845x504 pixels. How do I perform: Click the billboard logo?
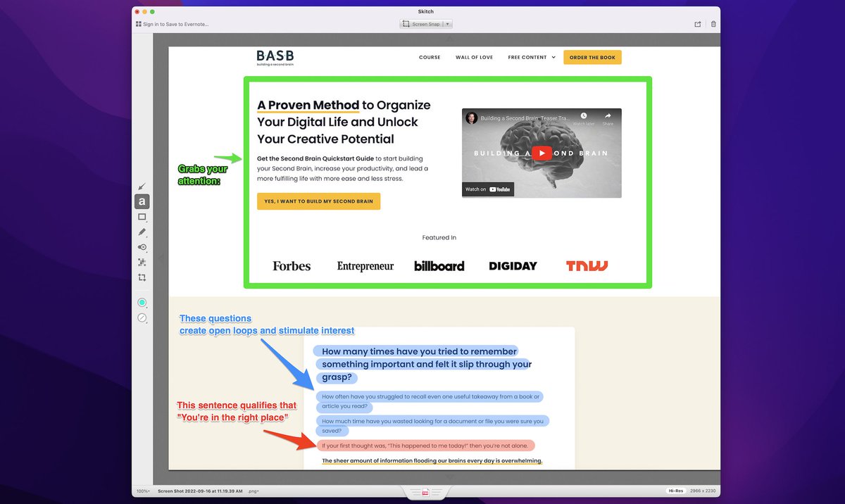439,266
